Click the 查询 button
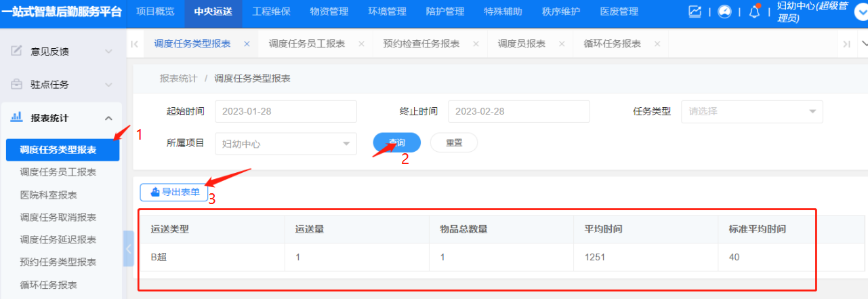The width and height of the screenshot is (868, 299). click(396, 142)
